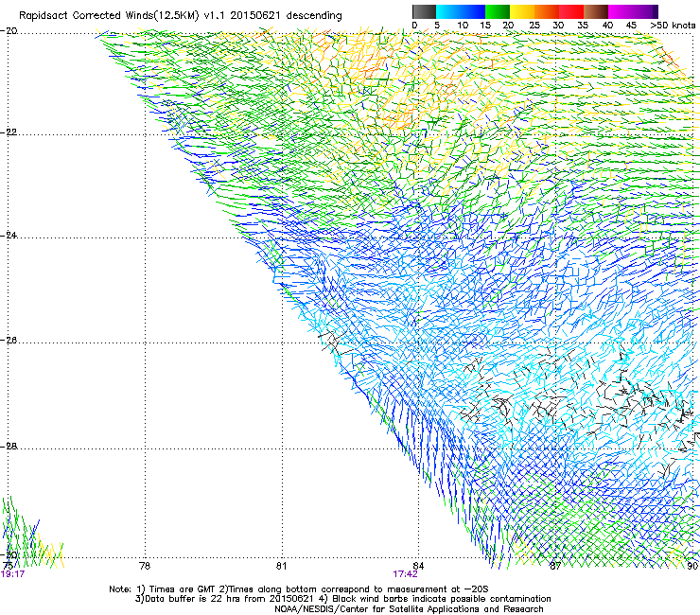This screenshot has height=615, width=700.
Task: Click the note about black wind barbs contamination
Action: 441,599
